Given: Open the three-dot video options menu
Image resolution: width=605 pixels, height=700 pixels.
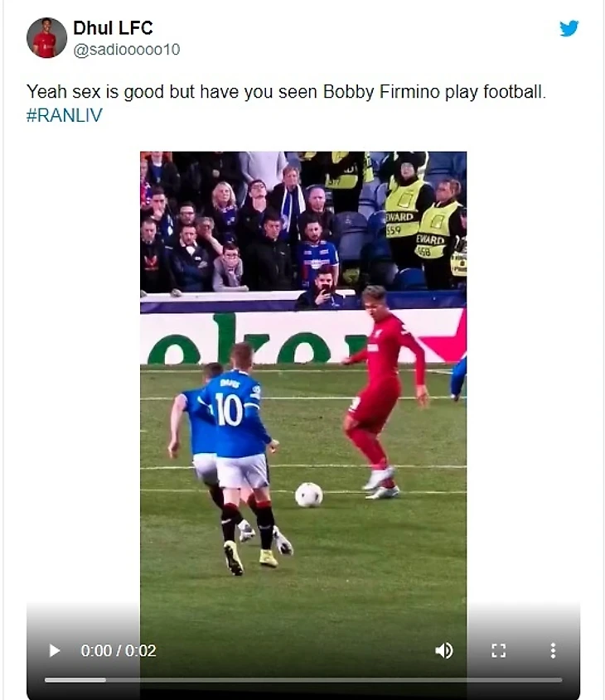Looking at the screenshot, I should [x=553, y=650].
